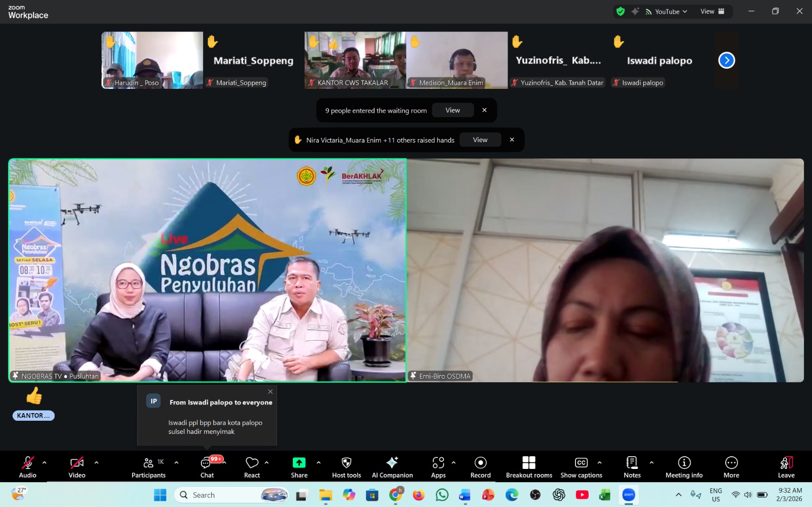
Task: Expand audio options arrow
Action: point(45,462)
